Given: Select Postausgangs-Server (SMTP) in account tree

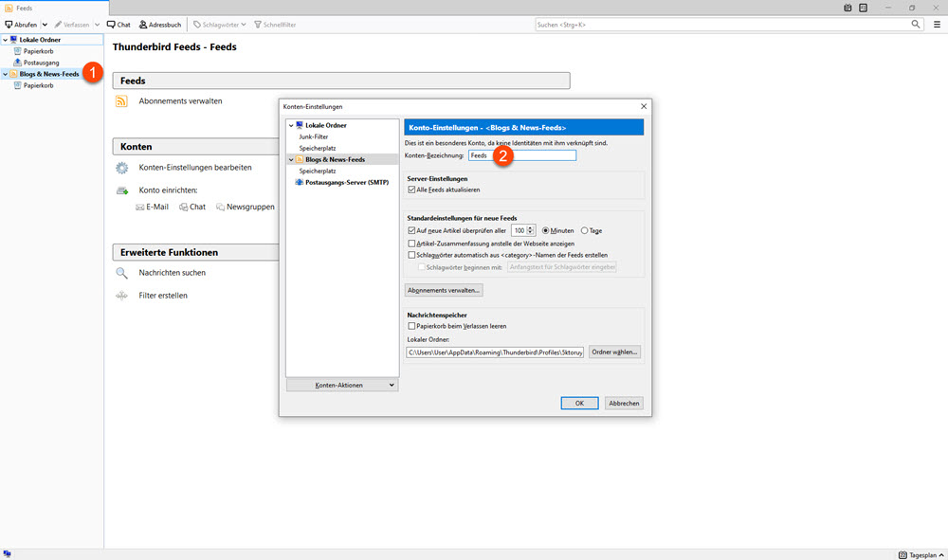Looking at the screenshot, I should [348, 182].
